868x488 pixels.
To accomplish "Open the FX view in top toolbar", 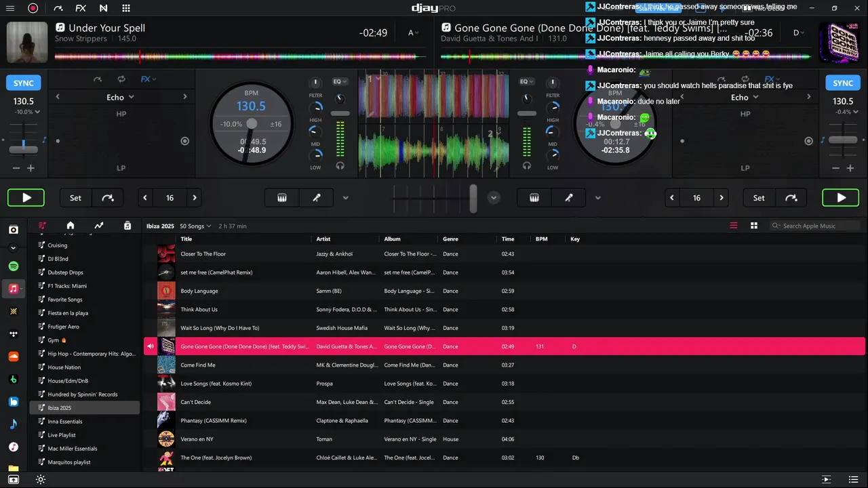I will click(81, 8).
